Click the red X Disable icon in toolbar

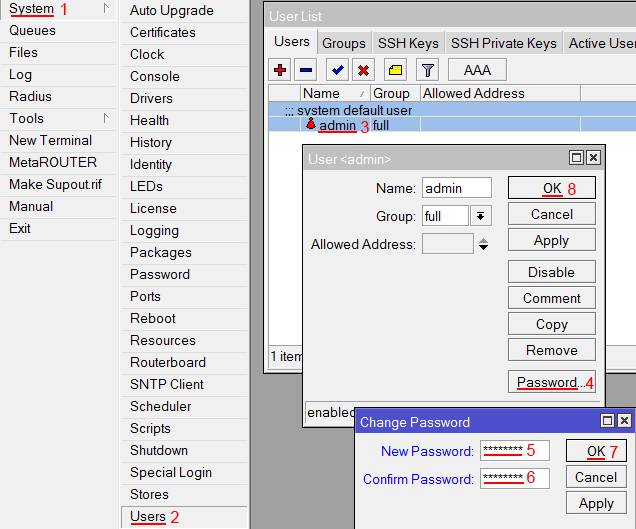point(364,70)
